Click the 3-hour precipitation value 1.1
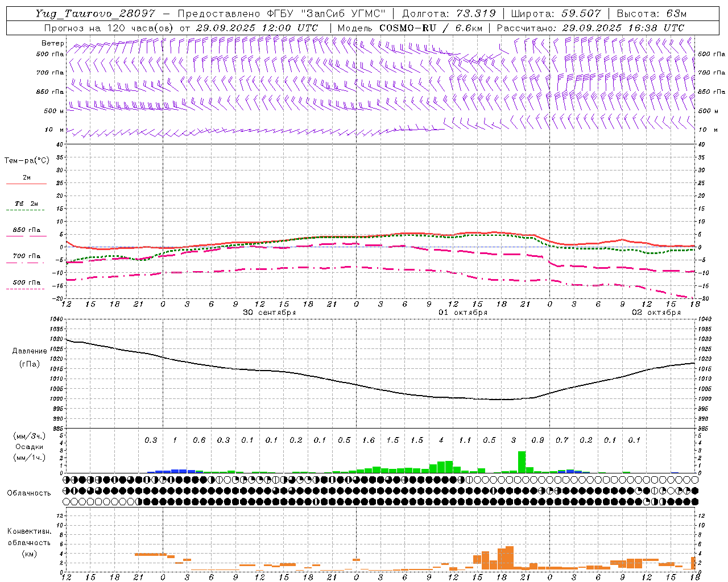This screenshot has height=582, width=728. pyautogui.click(x=465, y=440)
